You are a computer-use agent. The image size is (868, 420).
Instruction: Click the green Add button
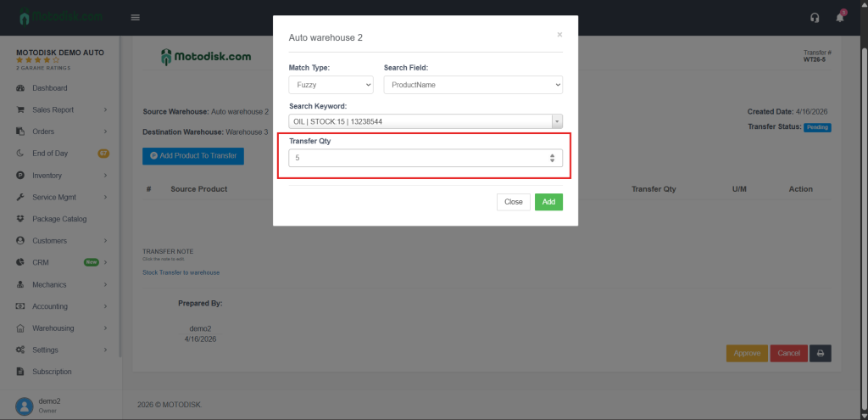548,202
